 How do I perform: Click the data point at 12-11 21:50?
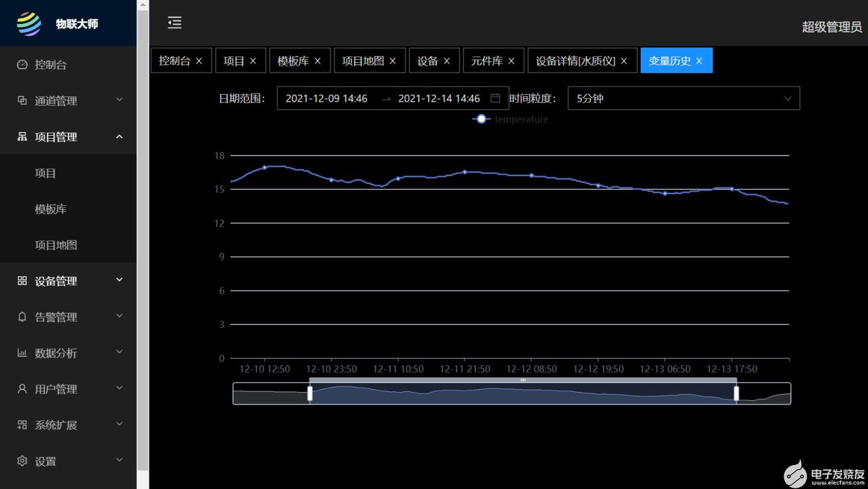(x=465, y=172)
